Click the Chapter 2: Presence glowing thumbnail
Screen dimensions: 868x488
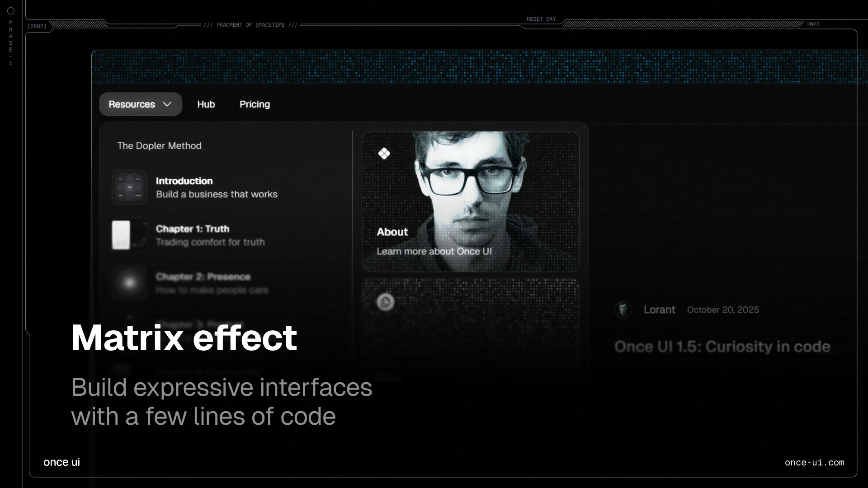coord(130,283)
